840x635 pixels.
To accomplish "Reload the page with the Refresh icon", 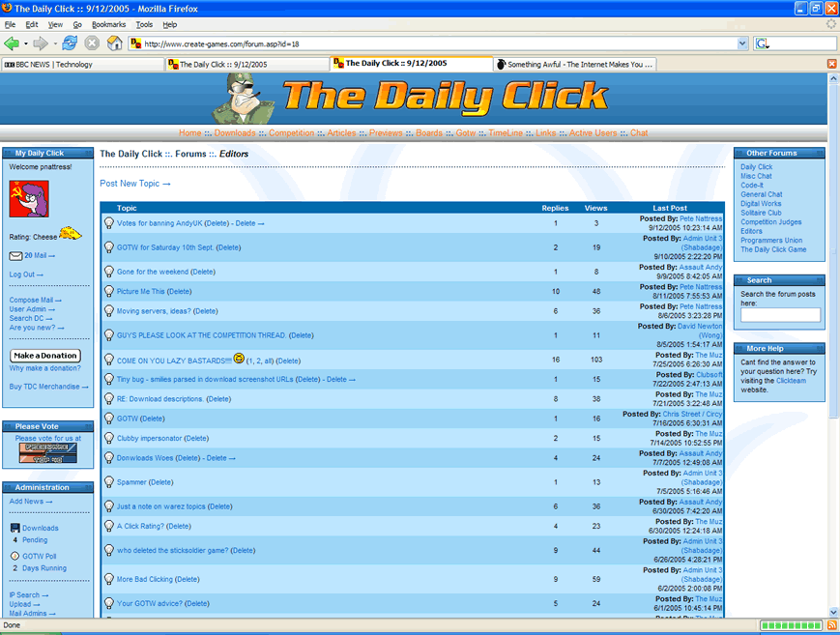I will pyautogui.click(x=70, y=43).
